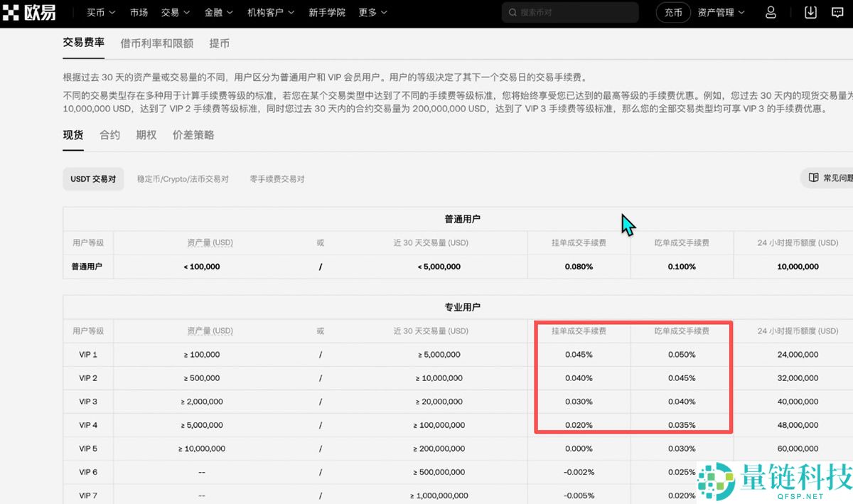
Task: Click the magnifier icon in the search bar
Action: [512, 12]
